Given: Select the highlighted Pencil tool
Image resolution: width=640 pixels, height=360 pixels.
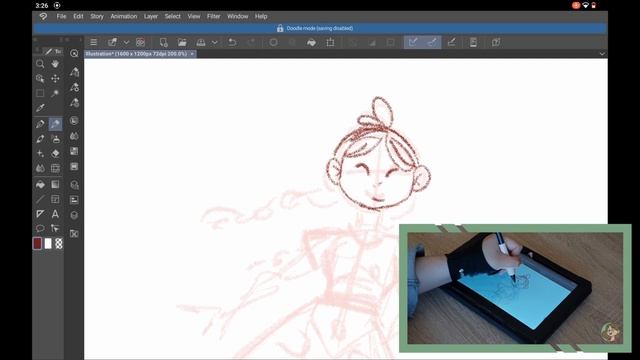Looking at the screenshot, I should click(x=55, y=124).
